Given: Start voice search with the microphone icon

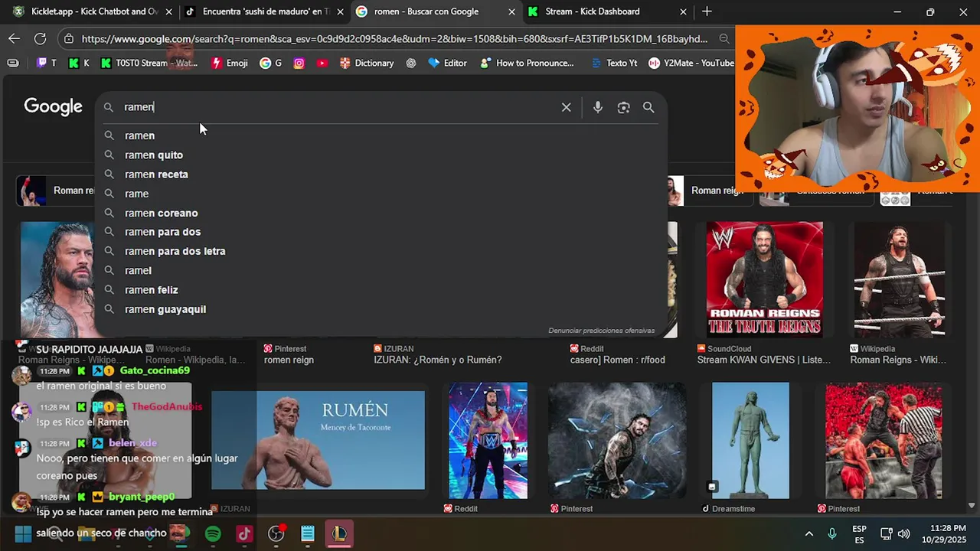Looking at the screenshot, I should 598,107.
